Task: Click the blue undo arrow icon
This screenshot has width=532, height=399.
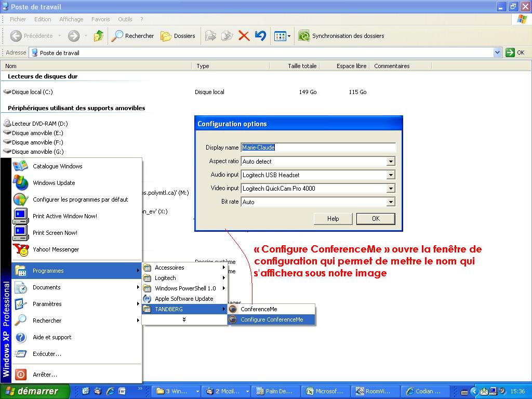Action: (260, 36)
